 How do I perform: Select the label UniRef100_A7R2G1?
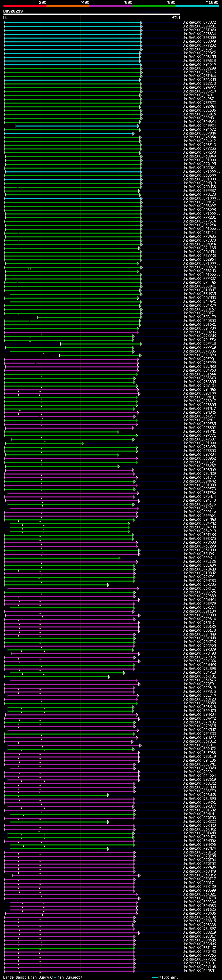point(199,218)
